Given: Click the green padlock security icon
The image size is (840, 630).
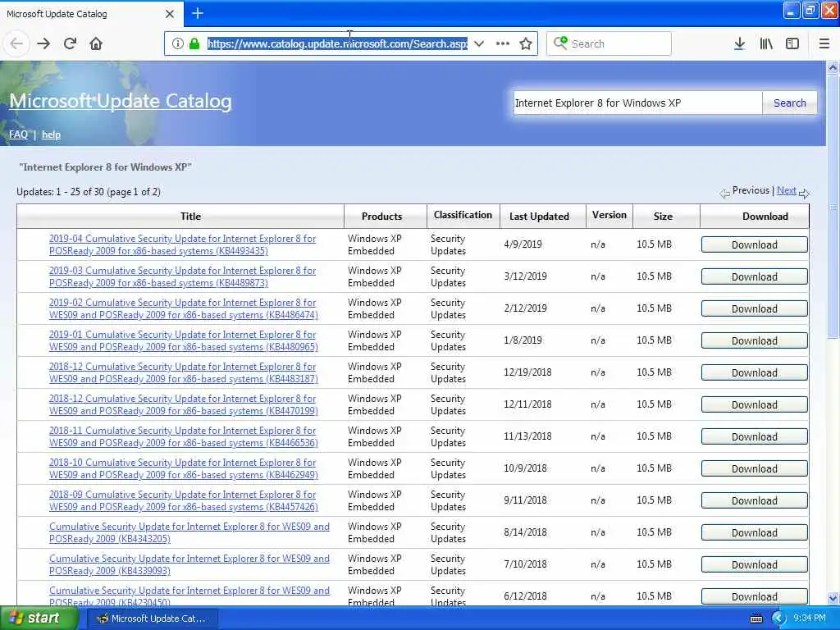Looking at the screenshot, I should click(194, 43).
